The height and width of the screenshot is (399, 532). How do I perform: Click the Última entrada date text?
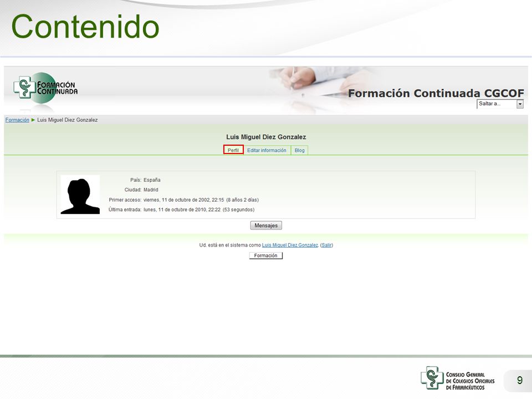[x=199, y=209]
